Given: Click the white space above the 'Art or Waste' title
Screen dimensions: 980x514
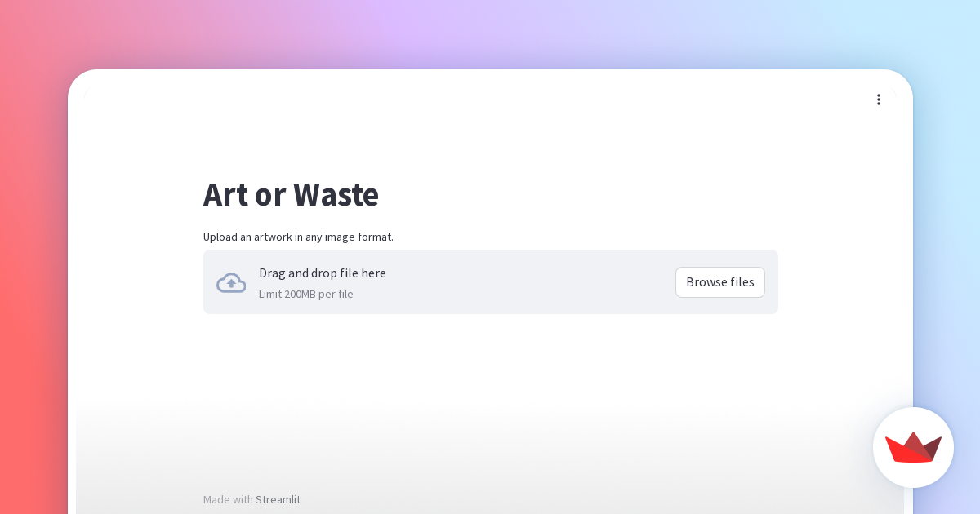Looking at the screenshot, I should point(490,131).
